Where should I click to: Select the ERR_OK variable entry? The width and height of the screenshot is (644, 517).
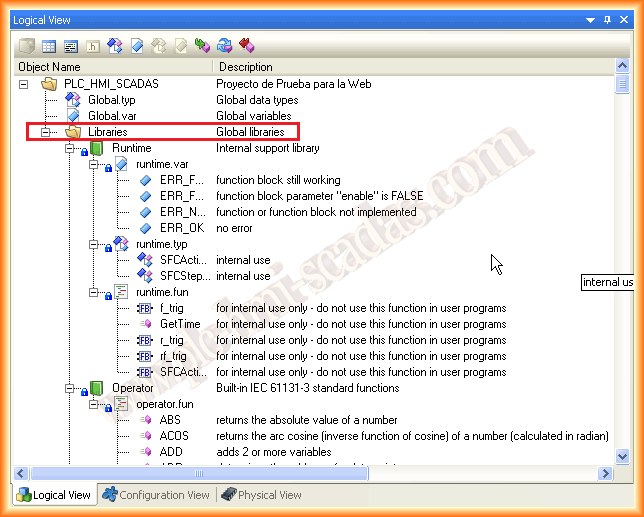(181, 228)
